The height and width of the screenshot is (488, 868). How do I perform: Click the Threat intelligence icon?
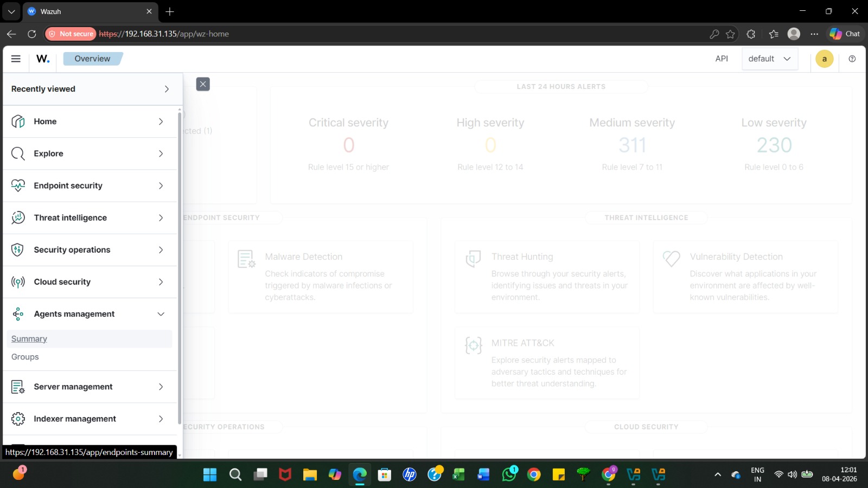coord(18,217)
